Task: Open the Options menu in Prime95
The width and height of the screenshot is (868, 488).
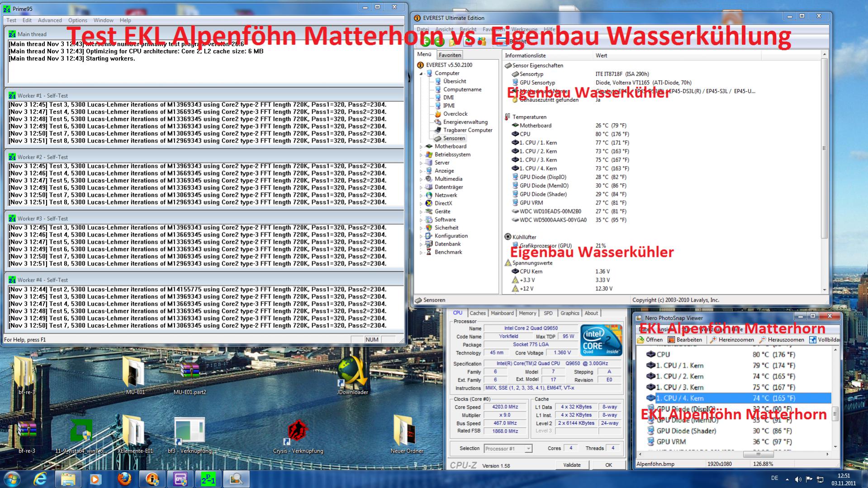Action: click(x=78, y=20)
